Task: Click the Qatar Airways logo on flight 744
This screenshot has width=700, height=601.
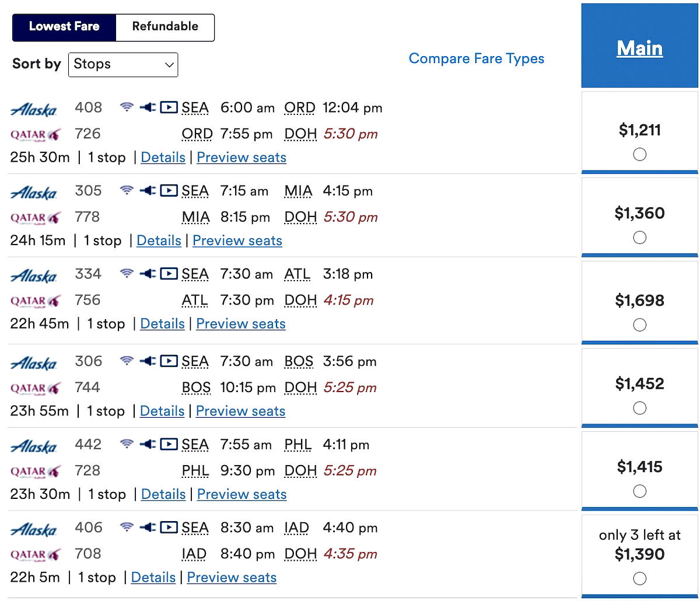Action: [x=36, y=387]
